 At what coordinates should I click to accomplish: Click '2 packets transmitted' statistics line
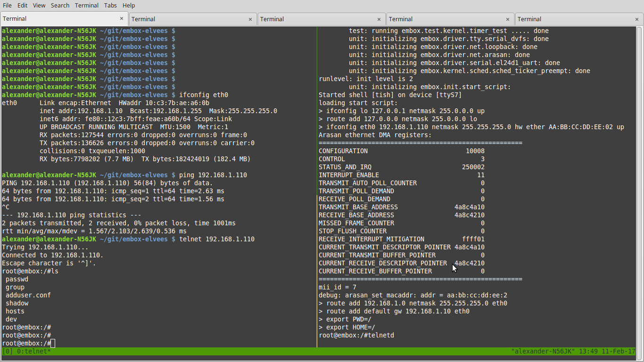pos(119,223)
